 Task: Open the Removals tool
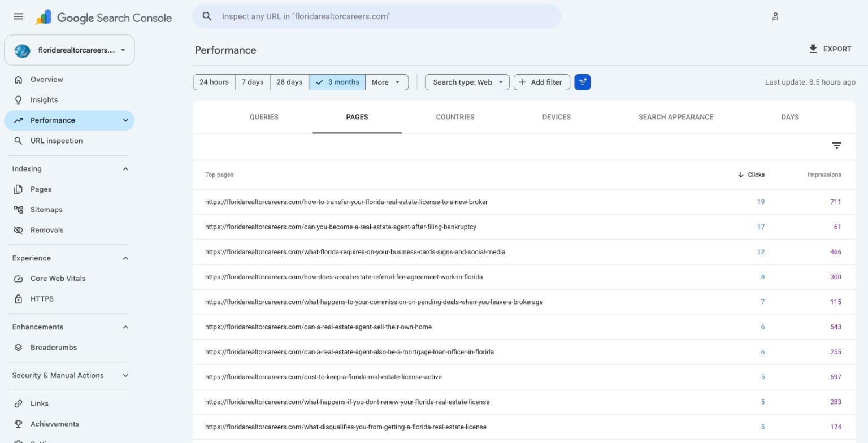point(69,230)
